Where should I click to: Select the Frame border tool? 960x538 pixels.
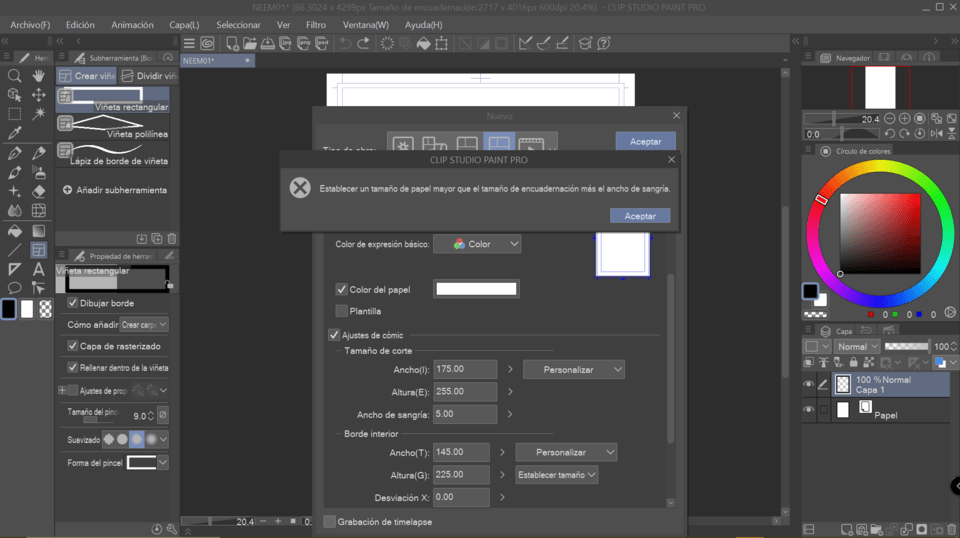39,250
